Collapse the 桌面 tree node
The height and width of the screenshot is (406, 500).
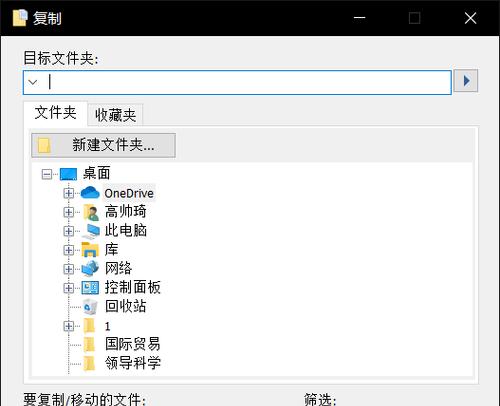pos(47,174)
